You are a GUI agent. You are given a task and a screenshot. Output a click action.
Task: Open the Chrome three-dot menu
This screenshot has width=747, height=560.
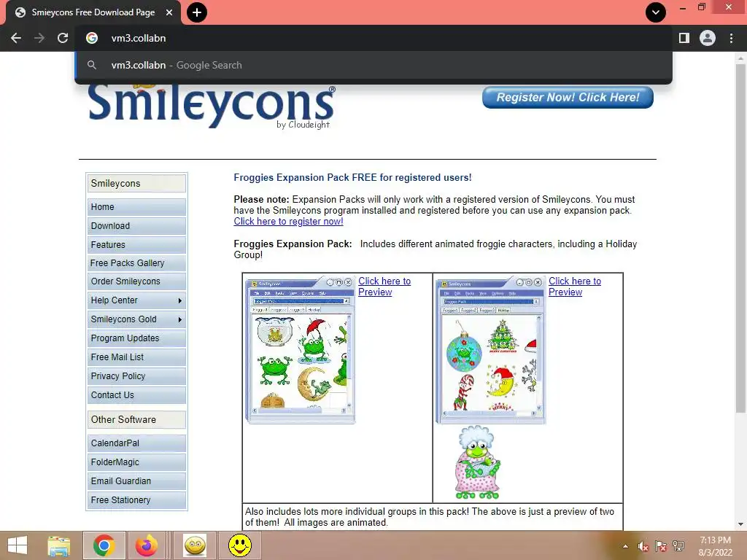(x=731, y=38)
